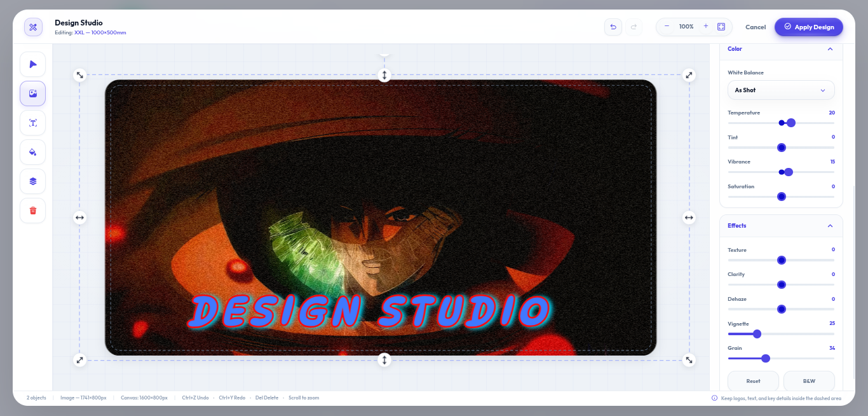Redo action with redo arrow

tap(634, 27)
